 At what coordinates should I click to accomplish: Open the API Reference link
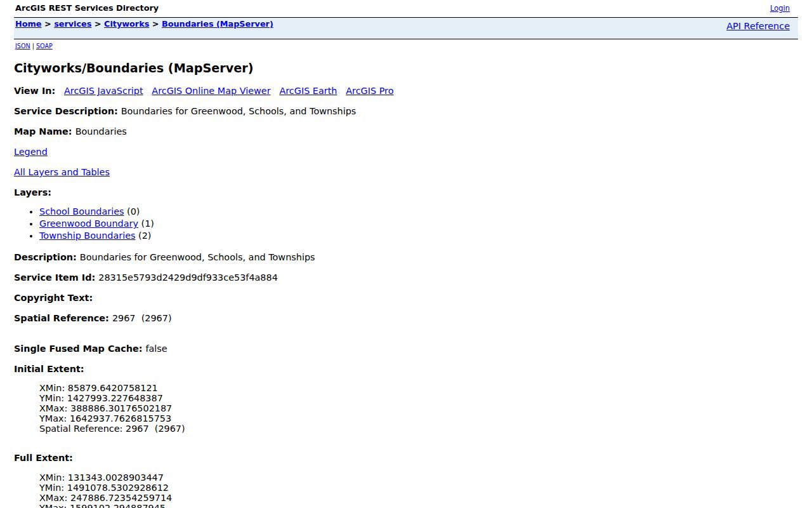[758, 26]
